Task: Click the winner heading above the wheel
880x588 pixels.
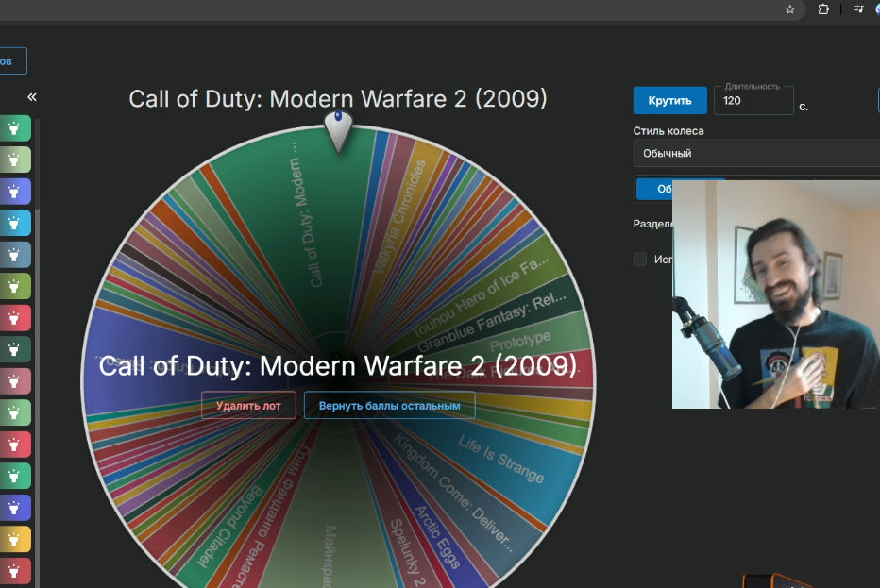Action: point(338,99)
